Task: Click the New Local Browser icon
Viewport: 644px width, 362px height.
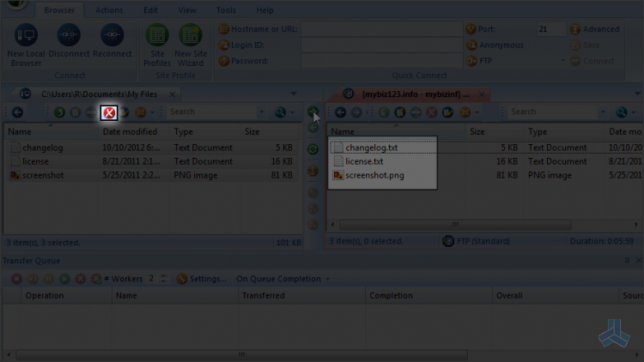Action: click(26, 45)
